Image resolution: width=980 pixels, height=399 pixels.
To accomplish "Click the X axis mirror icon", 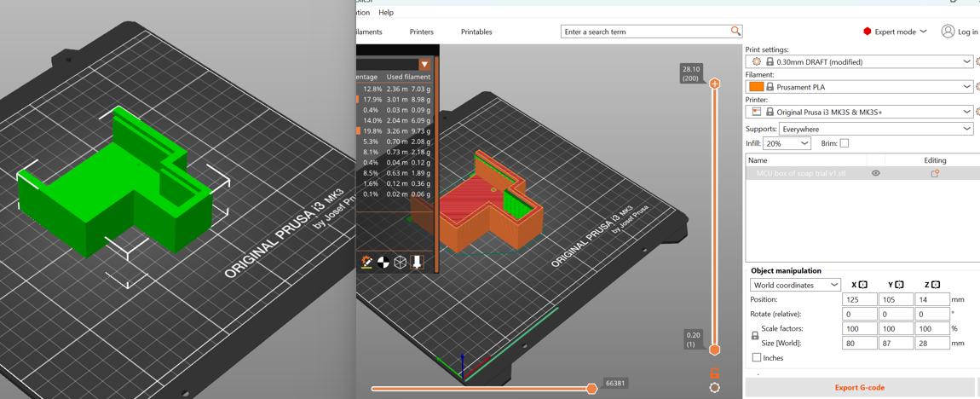I will point(863,285).
